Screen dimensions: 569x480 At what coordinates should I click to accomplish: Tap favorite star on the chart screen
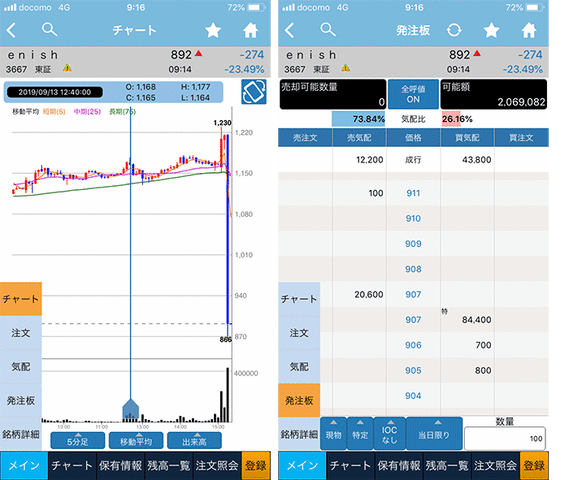point(213,30)
